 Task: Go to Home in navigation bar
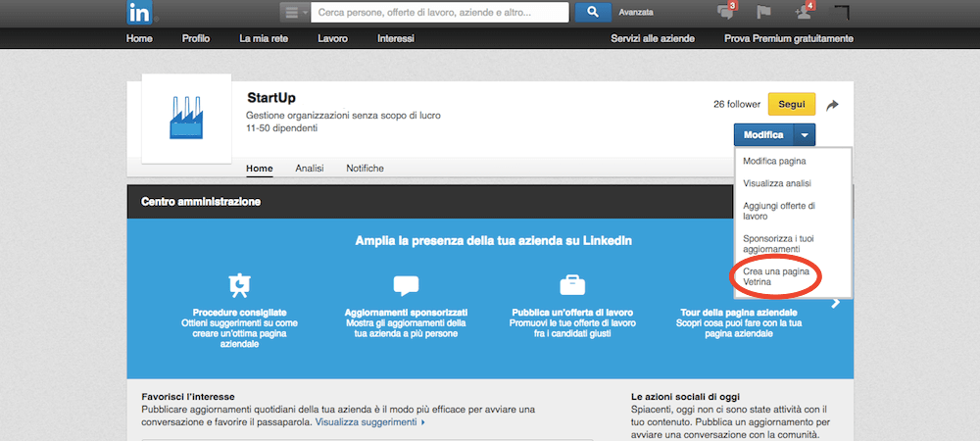pyautogui.click(x=139, y=39)
